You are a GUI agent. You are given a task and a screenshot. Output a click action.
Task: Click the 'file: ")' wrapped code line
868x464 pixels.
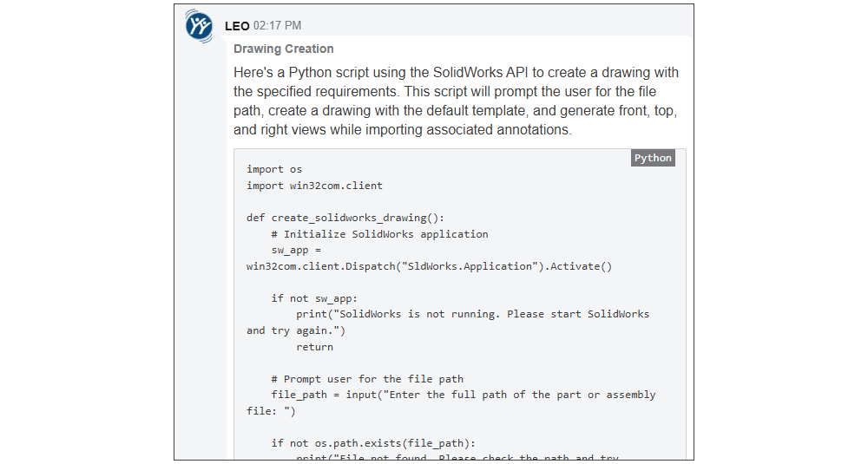click(x=271, y=411)
